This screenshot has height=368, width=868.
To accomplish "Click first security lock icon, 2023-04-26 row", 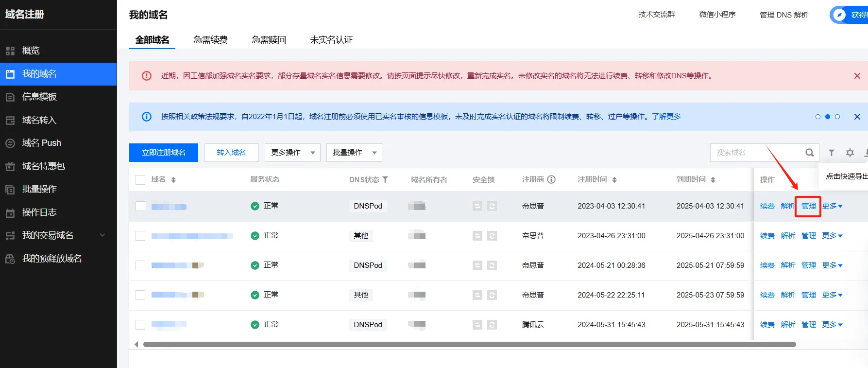I will coord(477,236).
